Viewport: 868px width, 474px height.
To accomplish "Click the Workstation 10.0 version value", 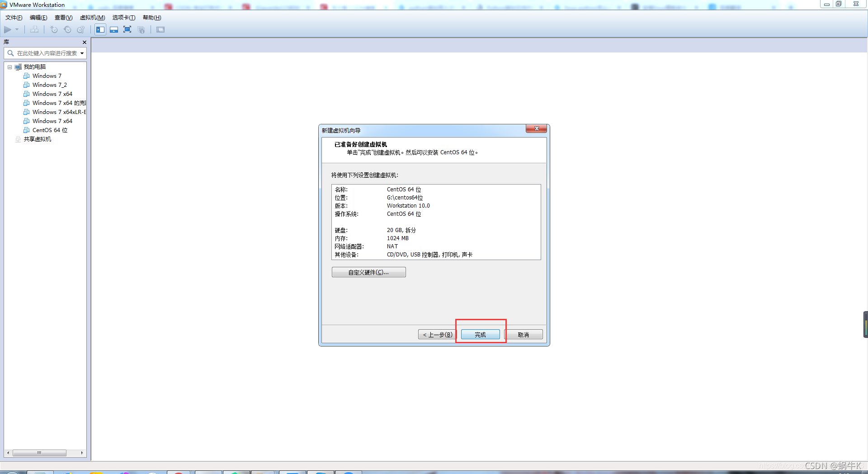I will [x=408, y=206].
